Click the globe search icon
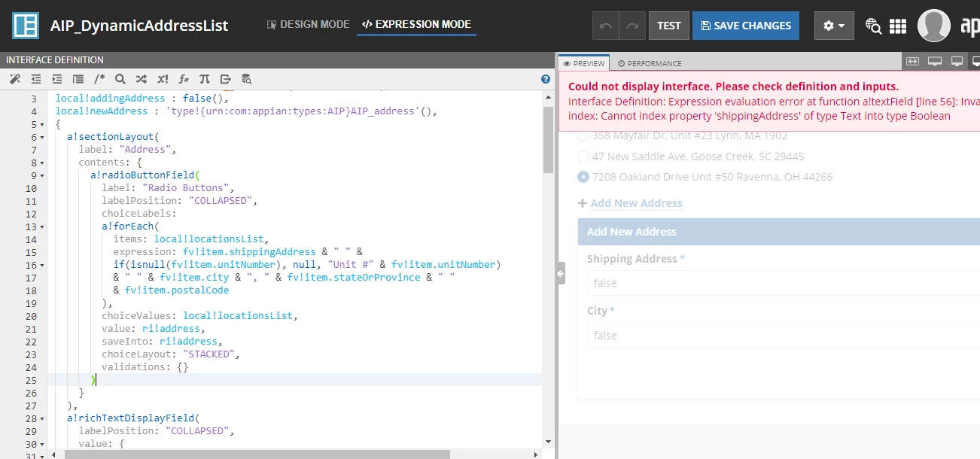The height and width of the screenshot is (459, 980). (x=873, y=26)
